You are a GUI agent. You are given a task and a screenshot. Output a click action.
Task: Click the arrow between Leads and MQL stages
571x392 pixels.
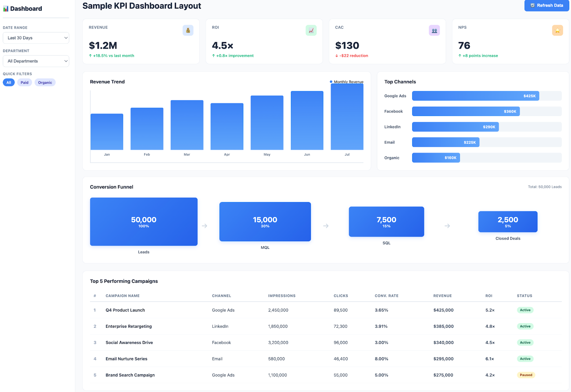[204, 226]
